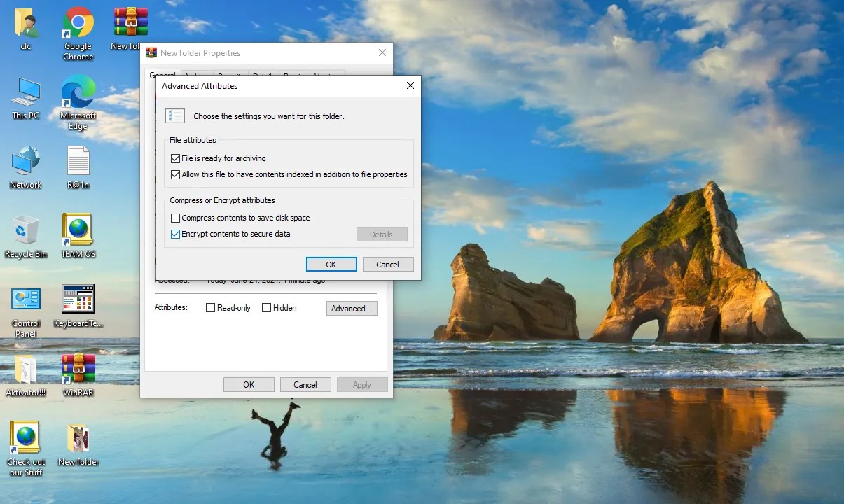This screenshot has width=844, height=504.
Task: Toggle the Hidden attribute checkbox
Action: [267, 307]
